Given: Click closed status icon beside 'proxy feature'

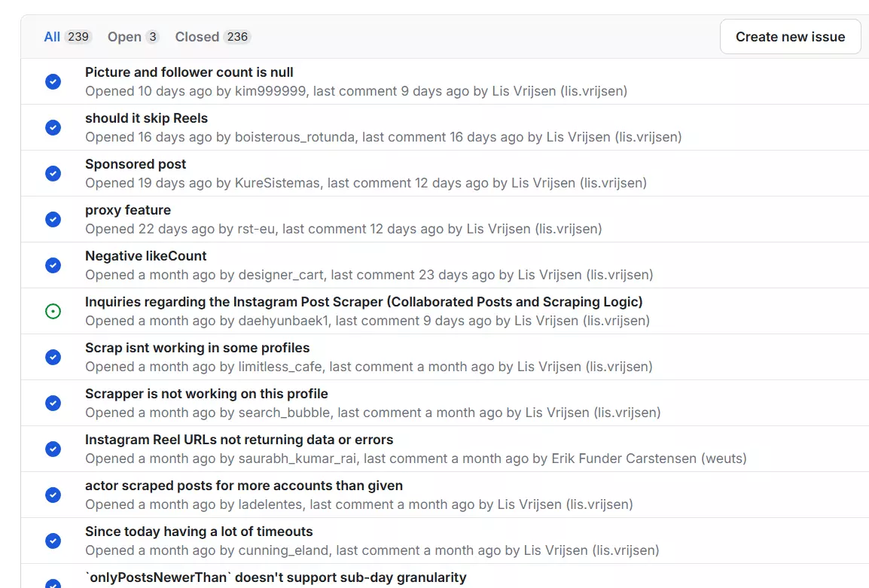Looking at the screenshot, I should click(53, 219).
